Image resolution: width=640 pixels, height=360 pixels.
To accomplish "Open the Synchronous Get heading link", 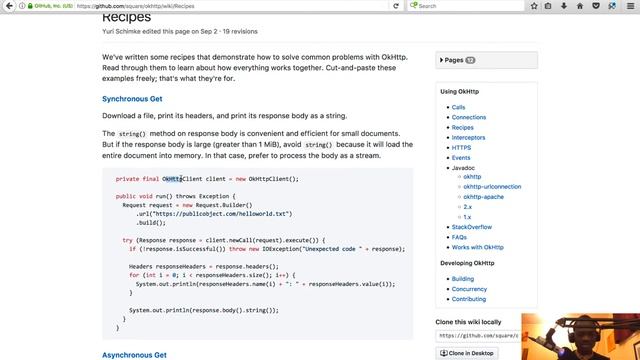I will pyautogui.click(x=132, y=99).
